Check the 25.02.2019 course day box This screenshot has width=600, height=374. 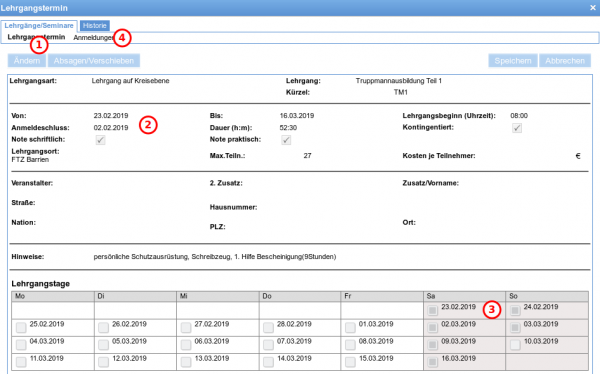click(21, 327)
